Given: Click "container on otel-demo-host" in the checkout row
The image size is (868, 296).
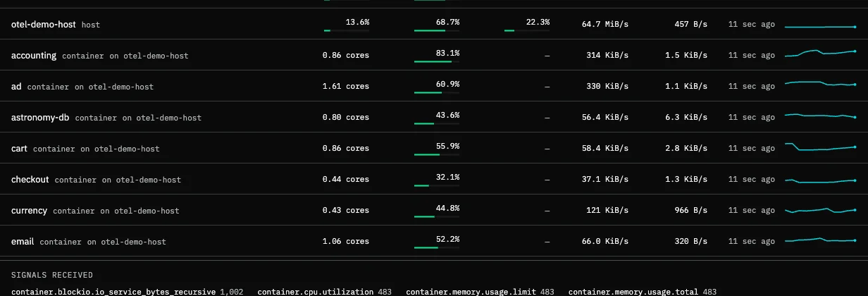Looking at the screenshot, I should pos(118,180).
